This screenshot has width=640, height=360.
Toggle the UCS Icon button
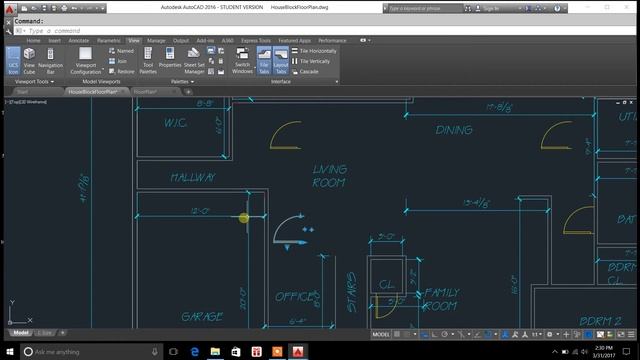coord(13,60)
